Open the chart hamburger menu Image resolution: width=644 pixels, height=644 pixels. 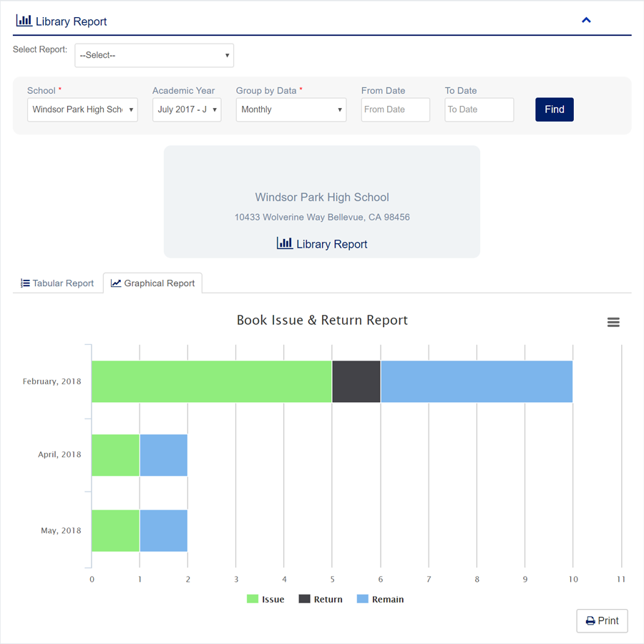click(x=613, y=323)
